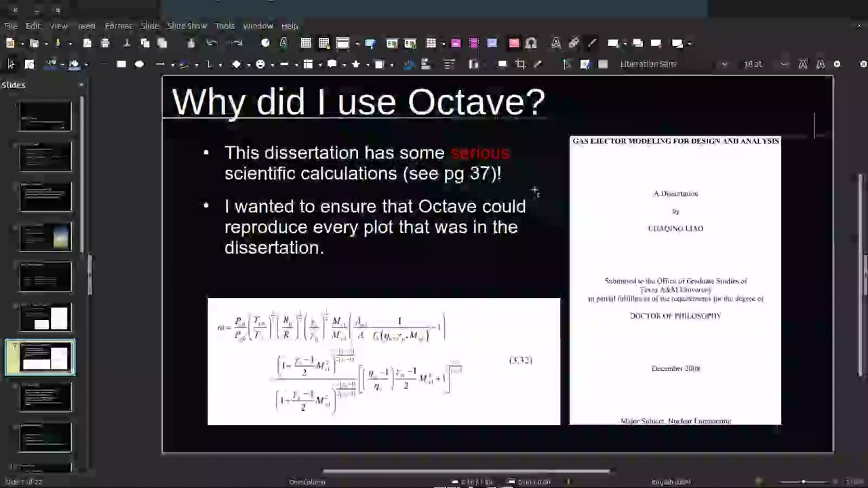Export the presentation as PDF
Image resolution: width=868 pixels, height=488 pixels.
[x=87, y=43]
